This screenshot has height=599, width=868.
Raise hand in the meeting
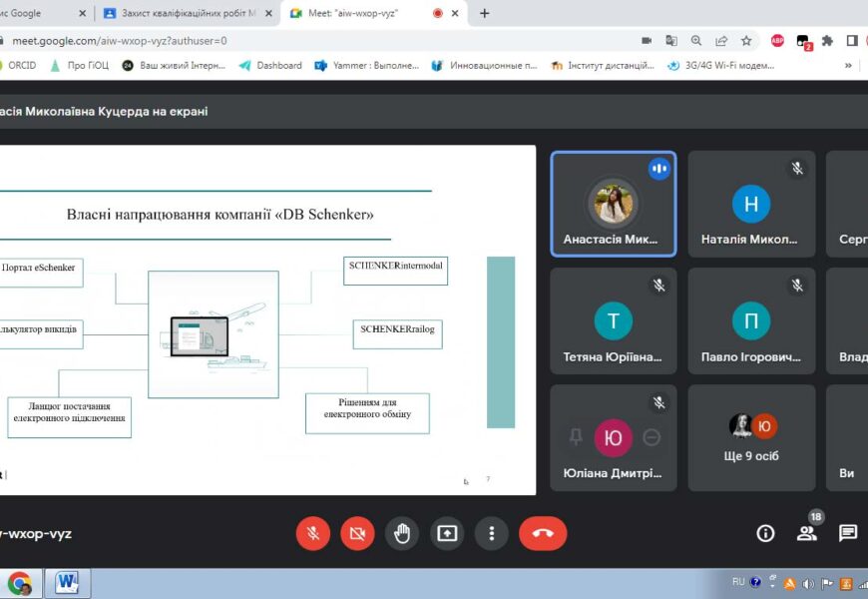point(402,533)
